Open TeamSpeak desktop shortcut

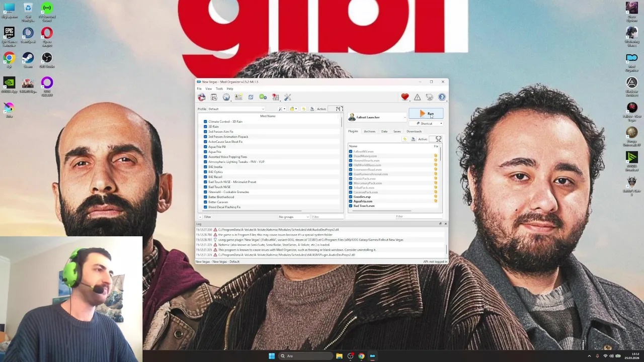tap(28, 36)
